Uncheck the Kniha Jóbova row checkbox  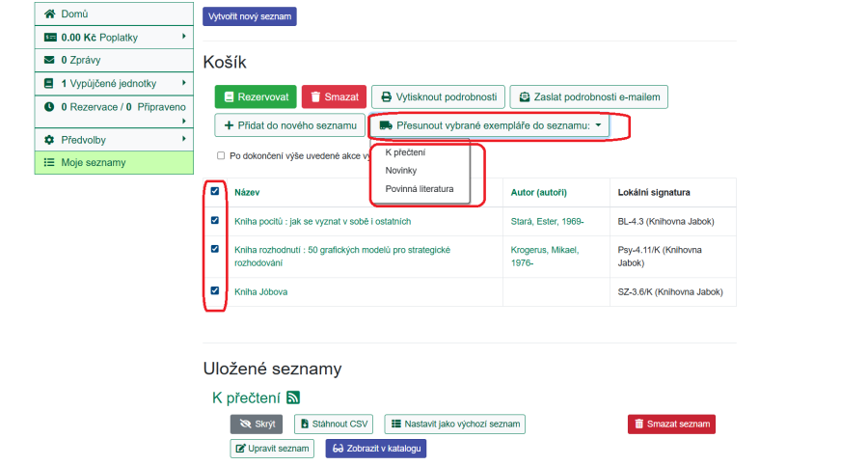pyautogui.click(x=215, y=290)
